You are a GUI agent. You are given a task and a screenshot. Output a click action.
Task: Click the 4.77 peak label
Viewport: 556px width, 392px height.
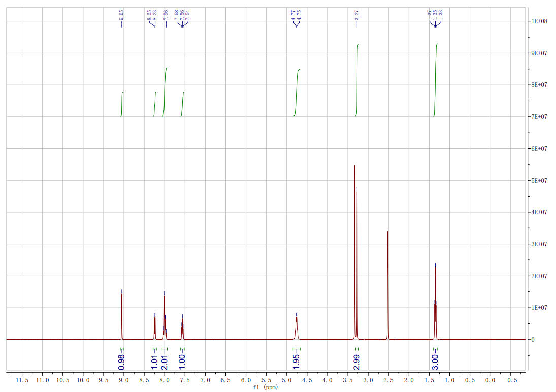pos(293,15)
